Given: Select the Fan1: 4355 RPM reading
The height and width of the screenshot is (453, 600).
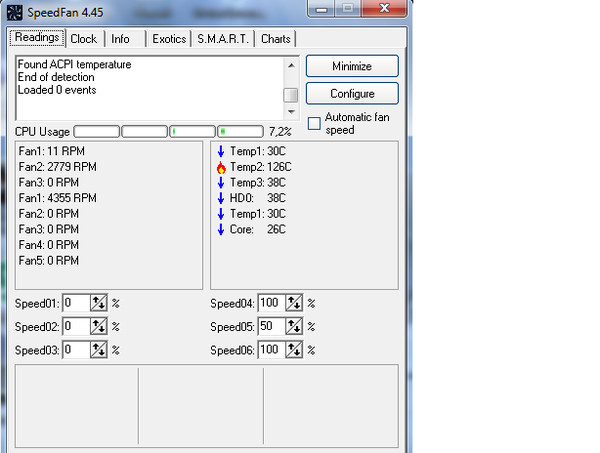Looking at the screenshot, I should click(x=57, y=198).
